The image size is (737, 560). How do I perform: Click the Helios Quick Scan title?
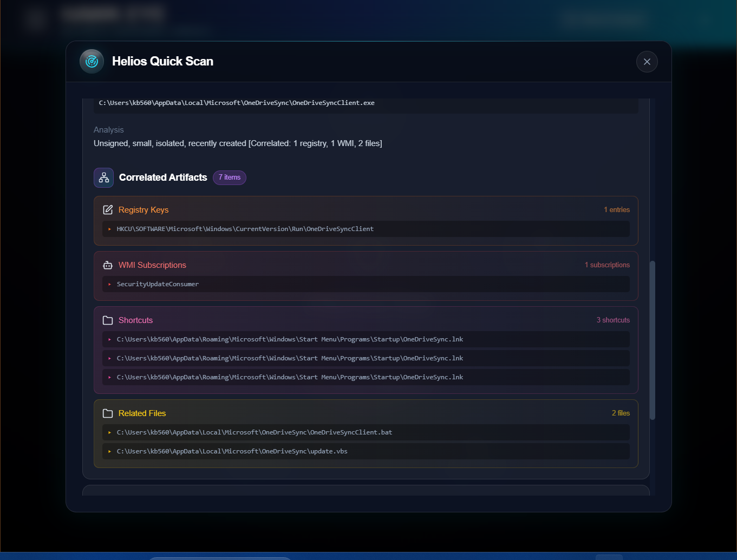pos(162,61)
